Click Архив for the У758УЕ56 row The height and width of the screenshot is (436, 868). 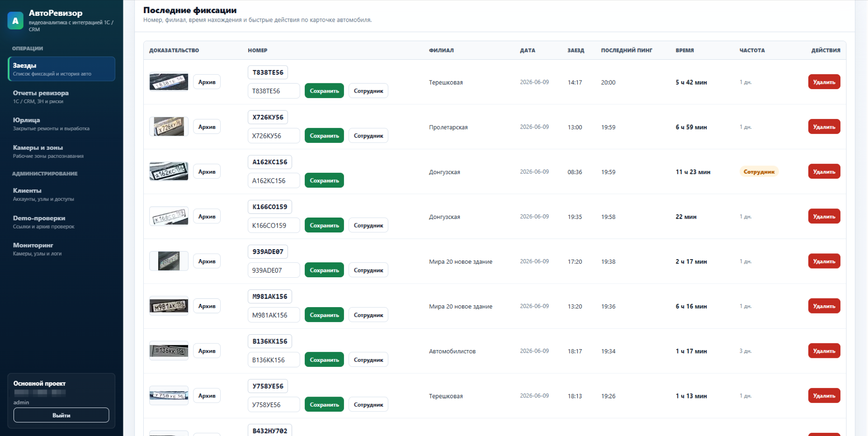click(x=207, y=396)
